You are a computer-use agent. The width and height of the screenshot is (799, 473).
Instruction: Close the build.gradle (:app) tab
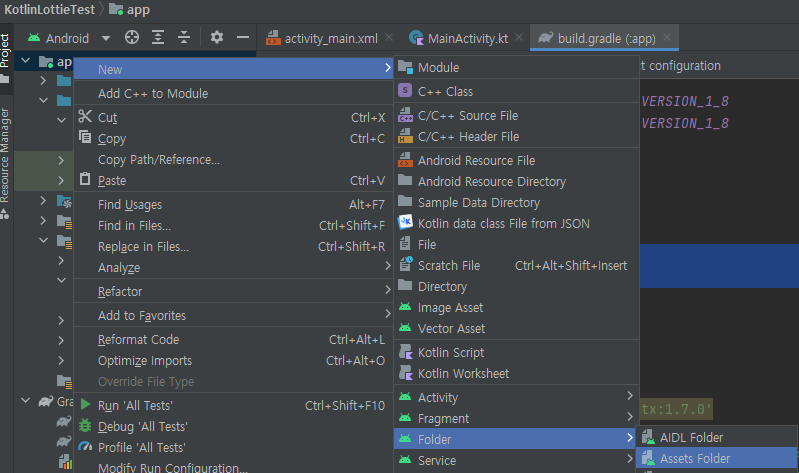[667, 37]
